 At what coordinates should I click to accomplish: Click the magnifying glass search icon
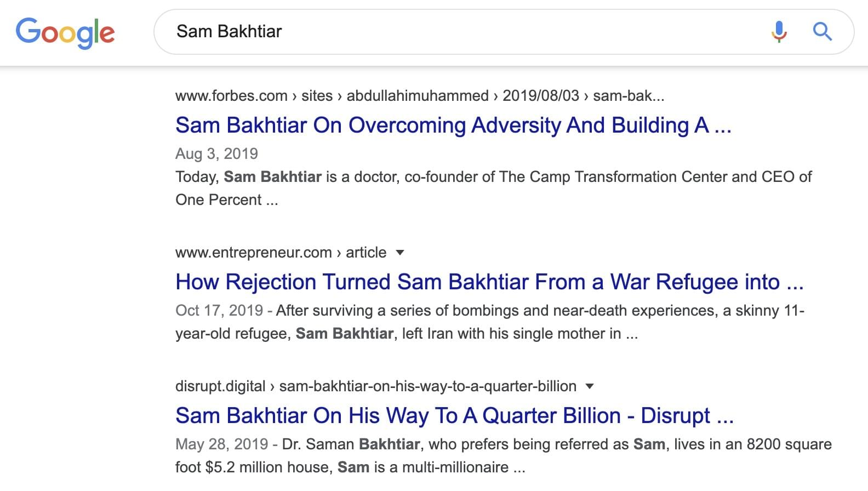tap(822, 31)
